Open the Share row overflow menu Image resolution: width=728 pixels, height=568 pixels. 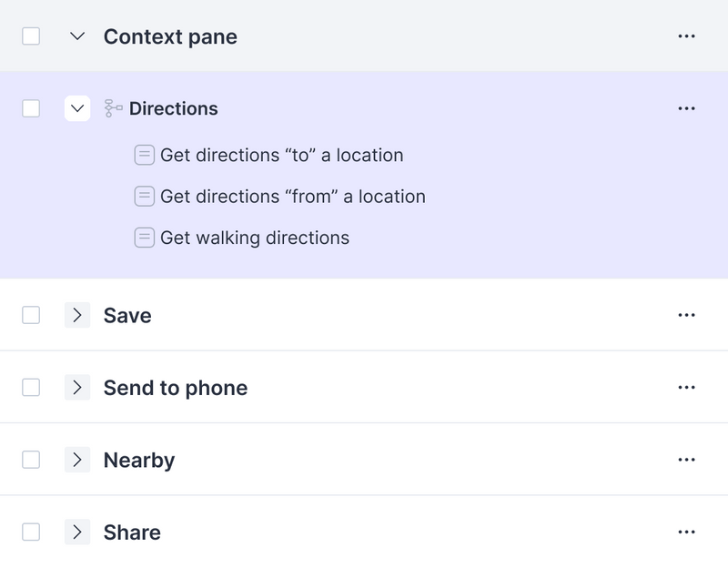[686, 532]
